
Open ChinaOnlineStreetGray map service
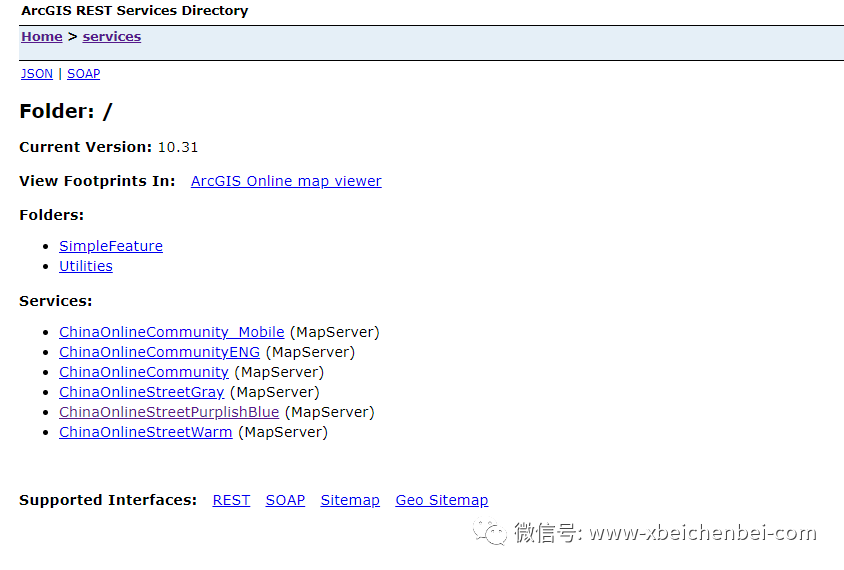point(142,392)
